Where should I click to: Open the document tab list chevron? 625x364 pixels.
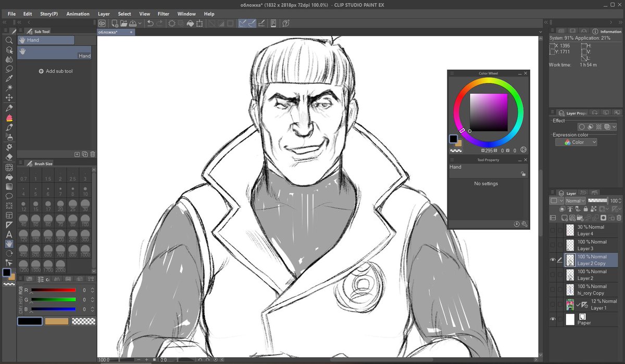pos(540,32)
